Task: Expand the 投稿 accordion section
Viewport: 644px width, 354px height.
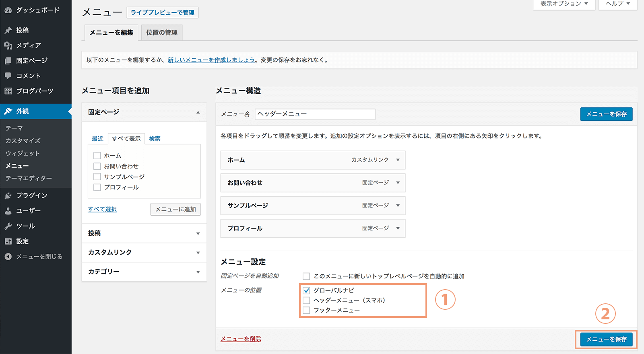Action: point(144,233)
